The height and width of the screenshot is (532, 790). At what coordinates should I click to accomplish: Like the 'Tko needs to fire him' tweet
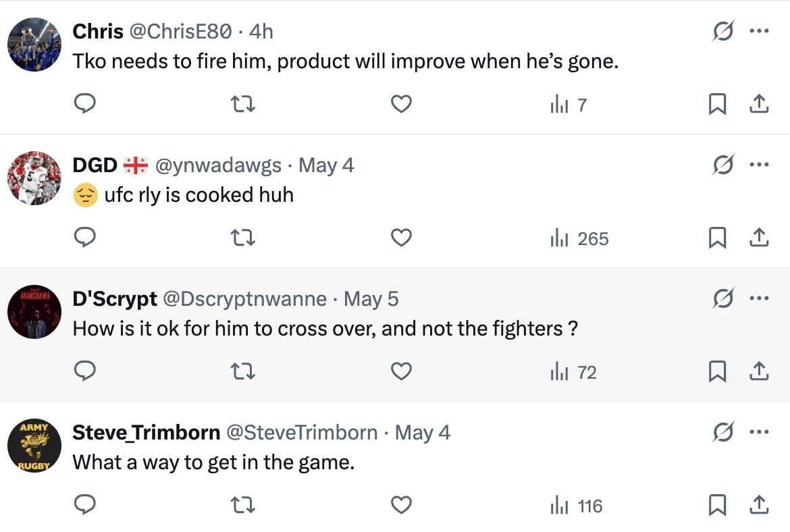pyautogui.click(x=401, y=104)
